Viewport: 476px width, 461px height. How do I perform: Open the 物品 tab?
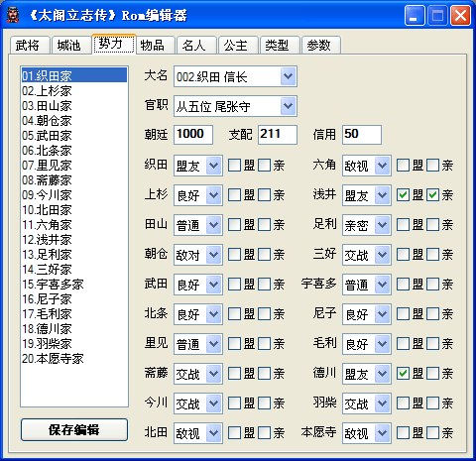pos(155,46)
